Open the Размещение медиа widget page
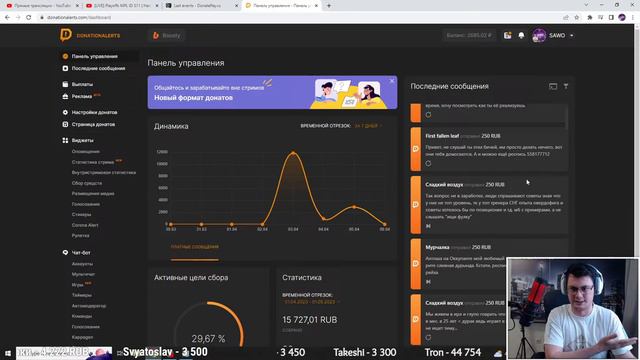Viewport: 640px width, 360px height. [93, 193]
